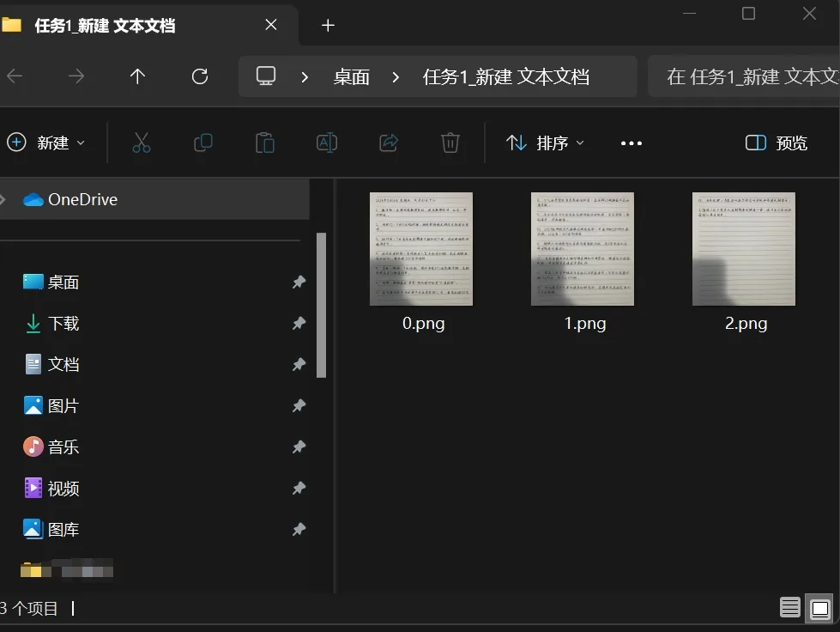The image size is (840, 632).
Task: Unpin 图片 using its pin icon
Action: 299,406
